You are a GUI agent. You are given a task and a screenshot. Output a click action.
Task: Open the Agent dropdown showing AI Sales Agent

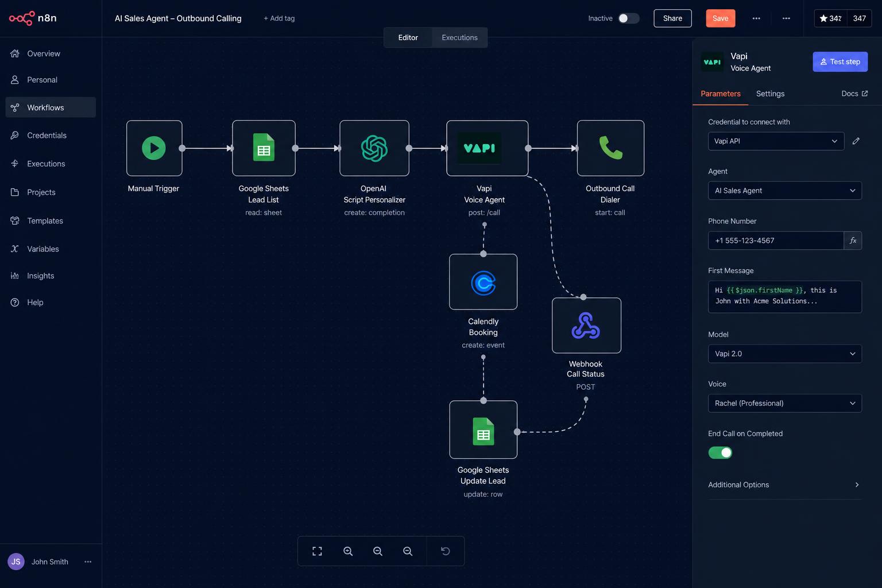point(785,191)
